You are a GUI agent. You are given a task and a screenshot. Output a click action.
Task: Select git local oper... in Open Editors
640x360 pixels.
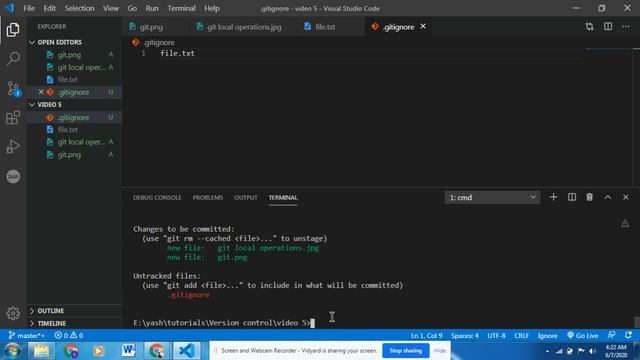75,67
